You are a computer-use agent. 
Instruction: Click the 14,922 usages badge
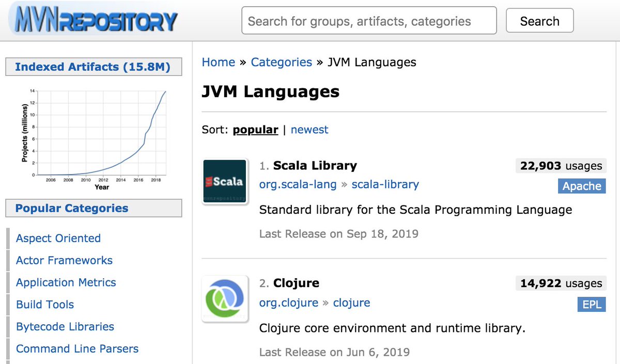561,283
